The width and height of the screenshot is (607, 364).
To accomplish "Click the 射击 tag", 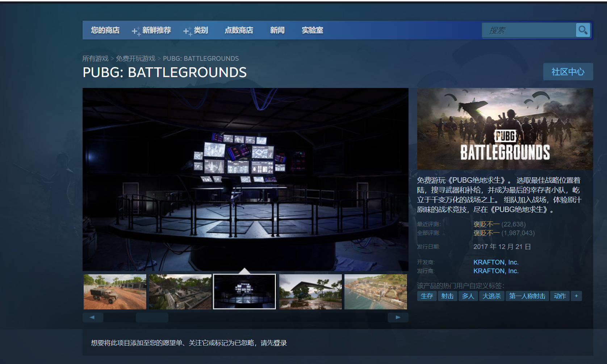I will click(447, 296).
